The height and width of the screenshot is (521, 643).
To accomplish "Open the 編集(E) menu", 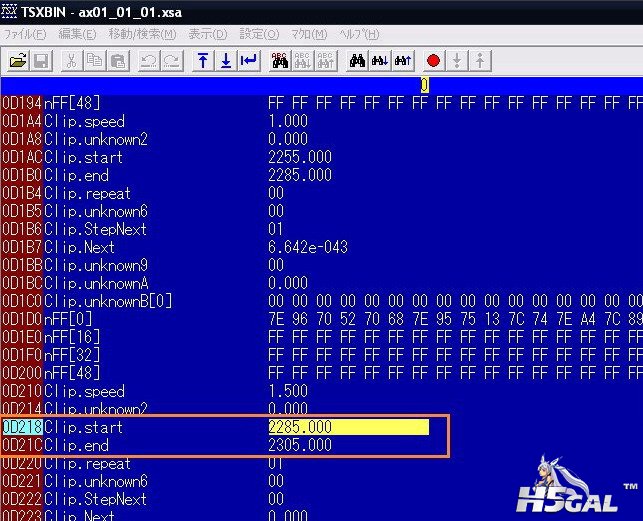I will click(77, 34).
